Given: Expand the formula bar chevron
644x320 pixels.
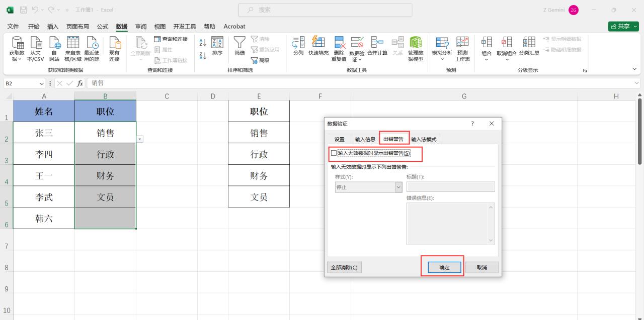Looking at the screenshot, I should 637,83.
